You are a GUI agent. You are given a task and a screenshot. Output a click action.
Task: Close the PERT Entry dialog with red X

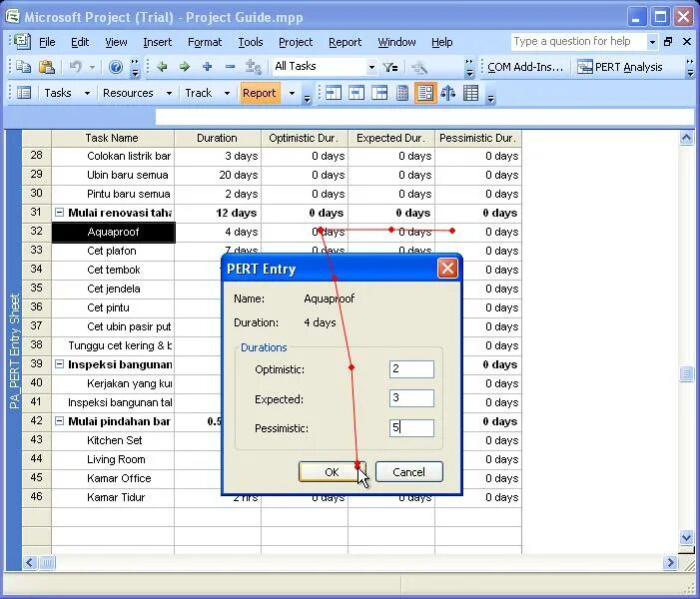(447, 269)
